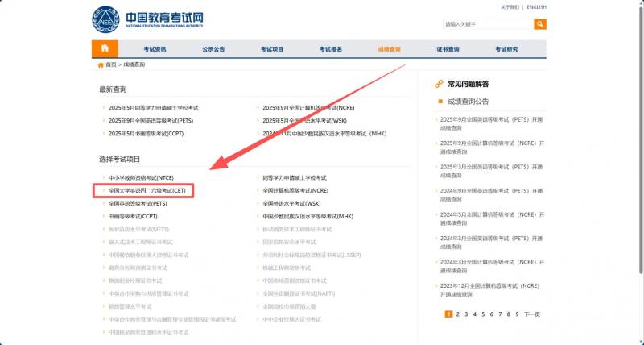Screen dimensions: 644x345
Task: Select 全国计算机等级考试(NCRE) under exam items
Action: point(295,191)
